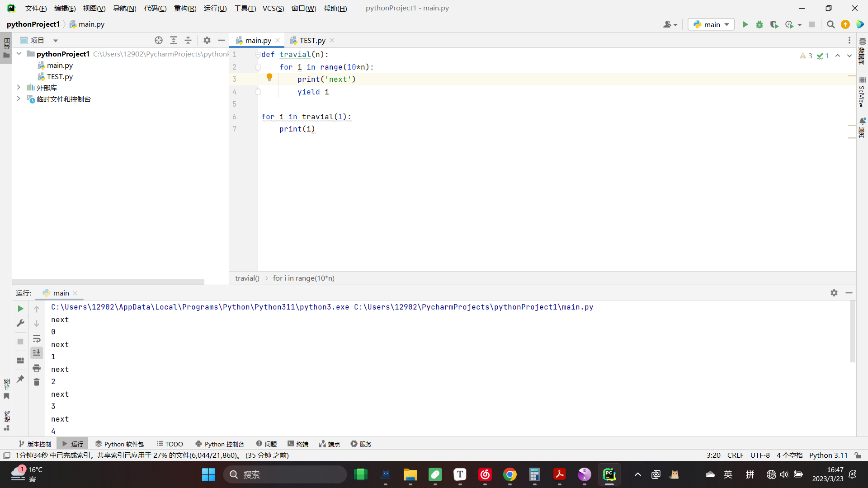
Task: Hide the project tool window
Action: [x=222, y=40]
